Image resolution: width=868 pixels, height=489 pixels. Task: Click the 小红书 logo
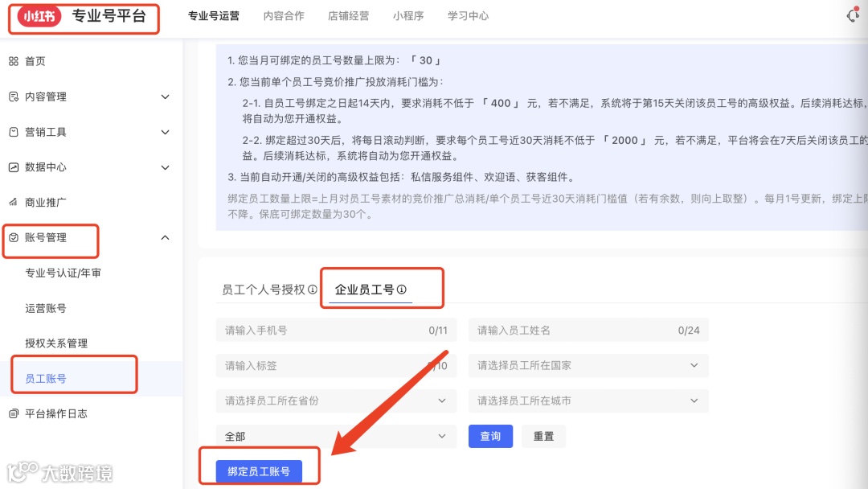[x=39, y=17]
